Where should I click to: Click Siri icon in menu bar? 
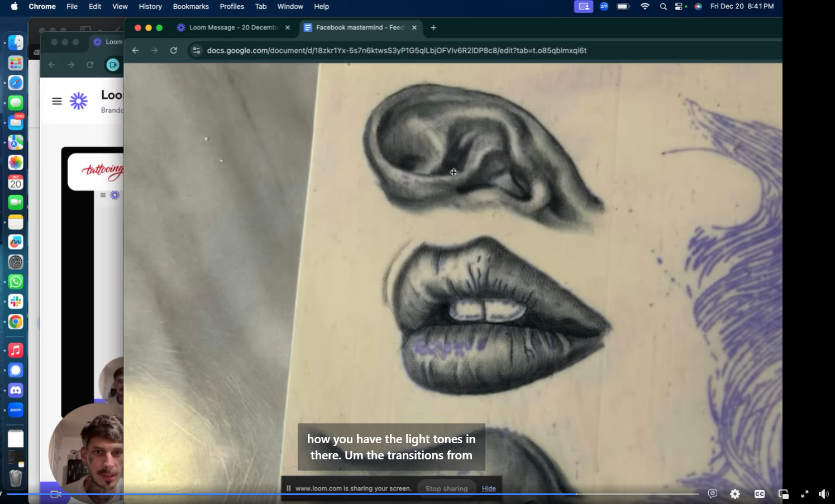coord(698,7)
